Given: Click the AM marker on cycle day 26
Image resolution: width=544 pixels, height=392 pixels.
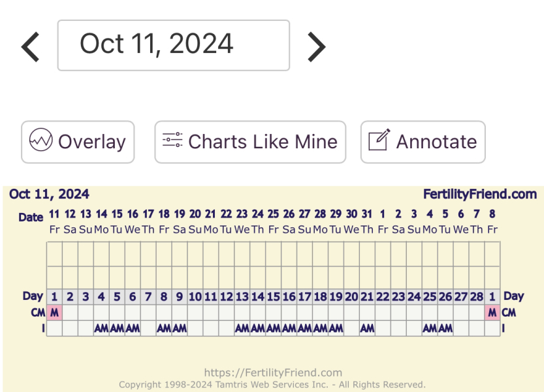Looking at the screenshot, I should tap(445, 328).
